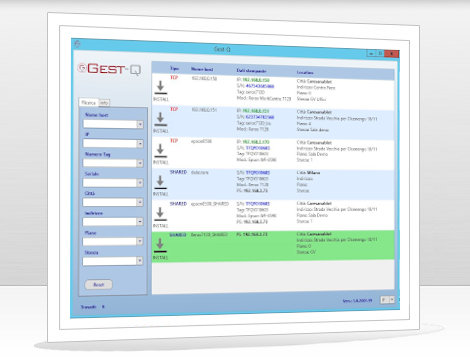Image resolution: width=470 pixels, height=360 pixels.
Task: Click the Reset button
Action: point(98,285)
